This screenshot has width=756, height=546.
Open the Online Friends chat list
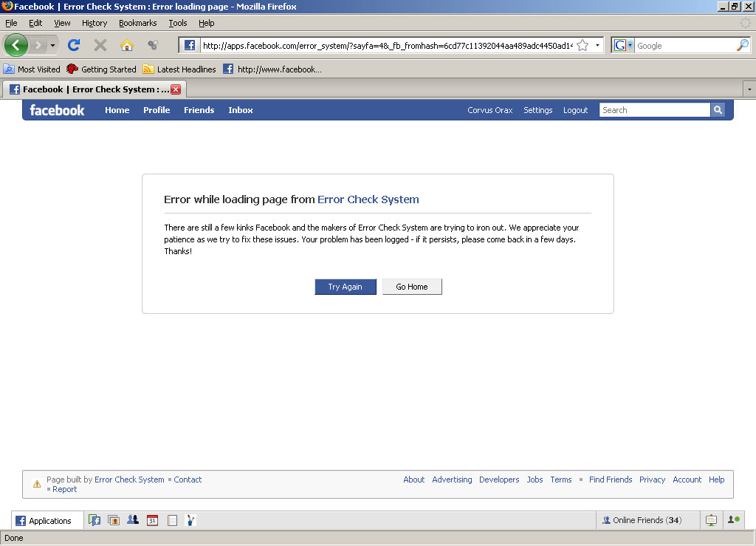pyautogui.click(x=642, y=520)
